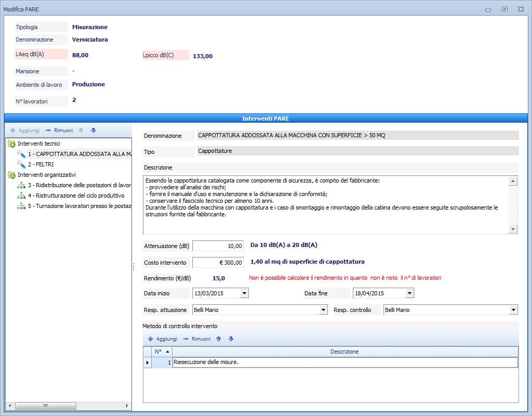Image resolution: width=532 pixels, height=416 pixels.
Task: Select 5 - Turnazione lavoratori presso le postazioni
Action: coord(79,206)
